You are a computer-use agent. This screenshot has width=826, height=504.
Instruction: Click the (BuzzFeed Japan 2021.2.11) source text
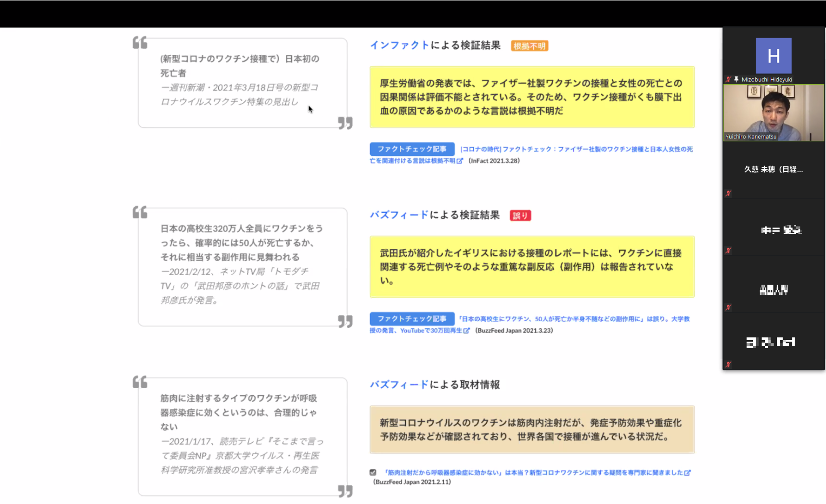click(412, 482)
